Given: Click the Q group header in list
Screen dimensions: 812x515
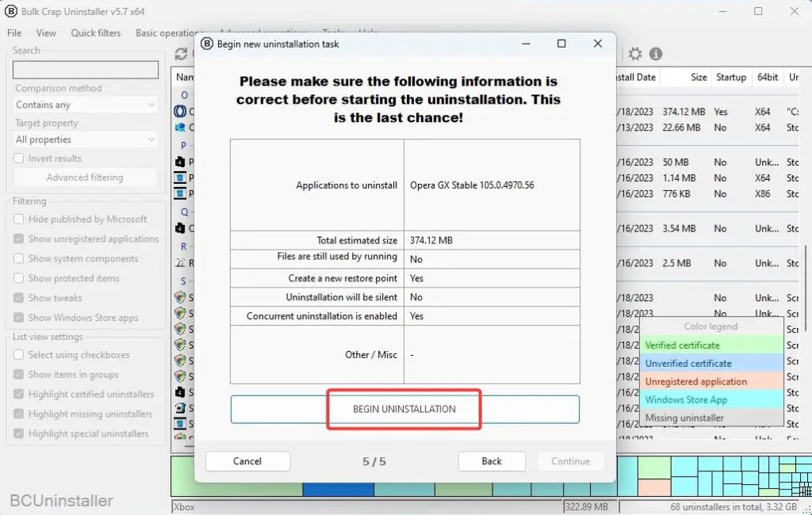Looking at the screenshot, I should [184, 212].
